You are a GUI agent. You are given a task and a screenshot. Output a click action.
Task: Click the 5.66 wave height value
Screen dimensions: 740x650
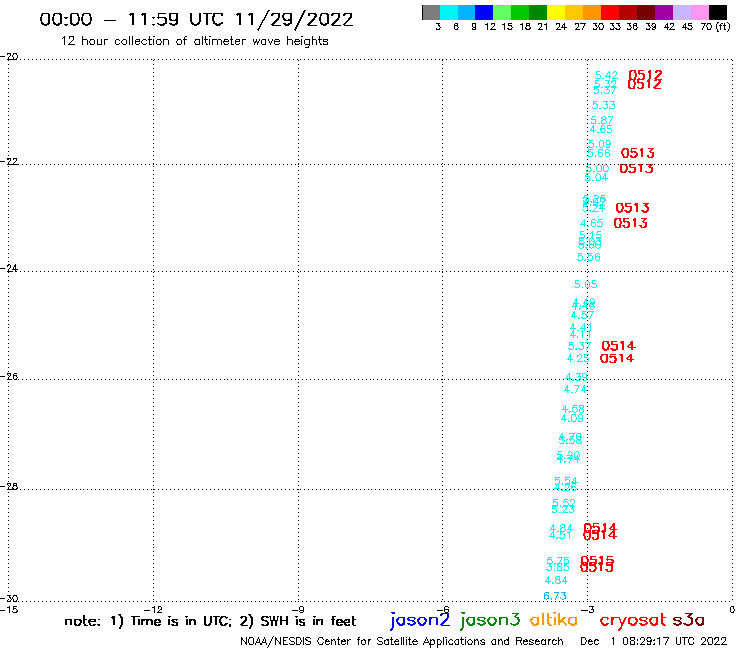point(598,153)
